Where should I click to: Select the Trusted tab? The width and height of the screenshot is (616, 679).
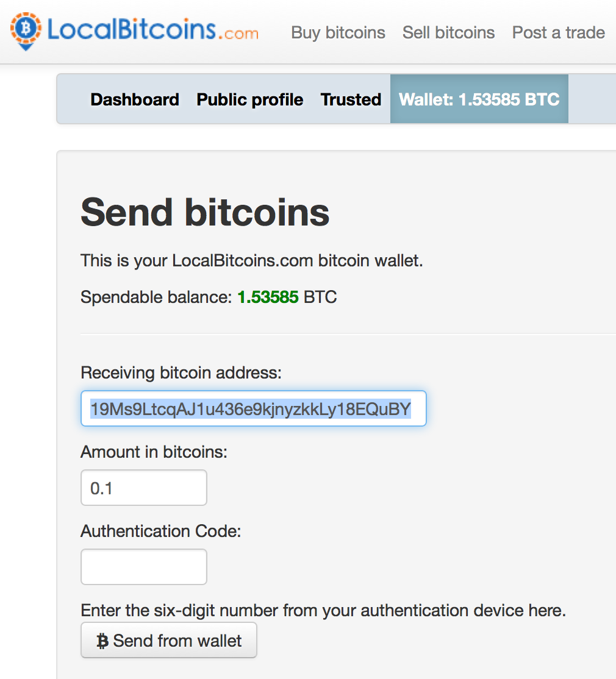tap(351, 99)
